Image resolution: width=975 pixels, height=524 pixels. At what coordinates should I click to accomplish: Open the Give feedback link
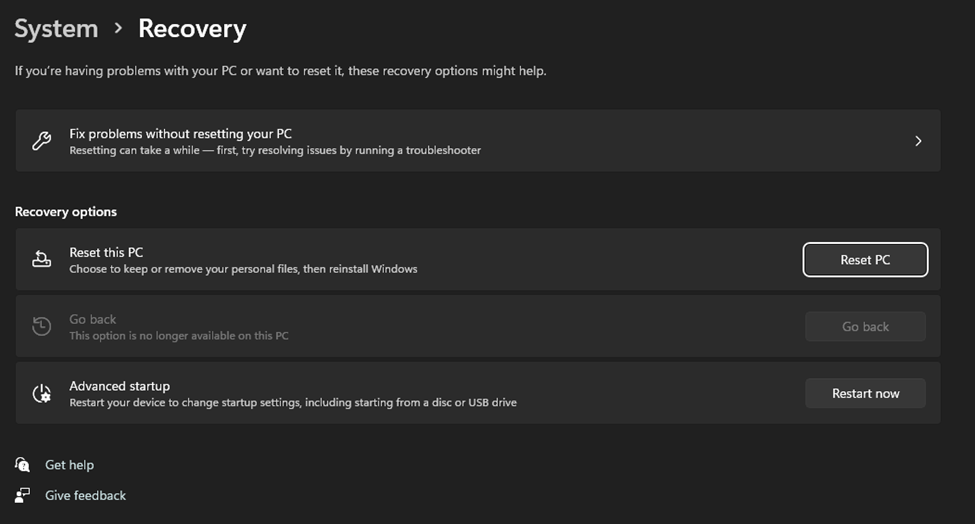[85, 495]
